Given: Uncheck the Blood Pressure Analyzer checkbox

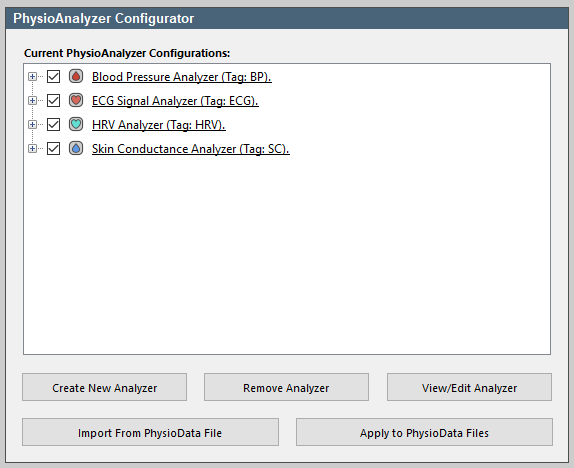Looking at the screenshot, I should 53,77.
